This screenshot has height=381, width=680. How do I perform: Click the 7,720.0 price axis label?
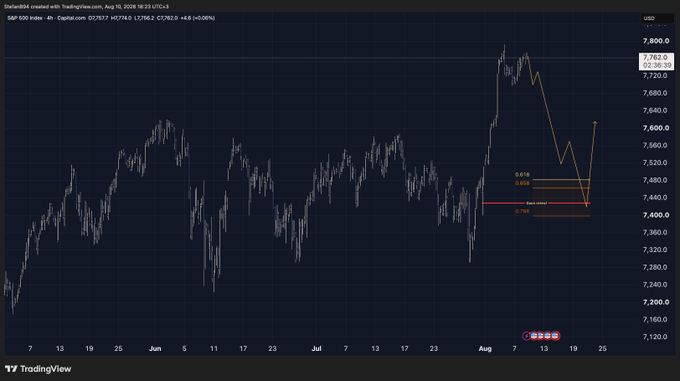click(x=655, y=75)
